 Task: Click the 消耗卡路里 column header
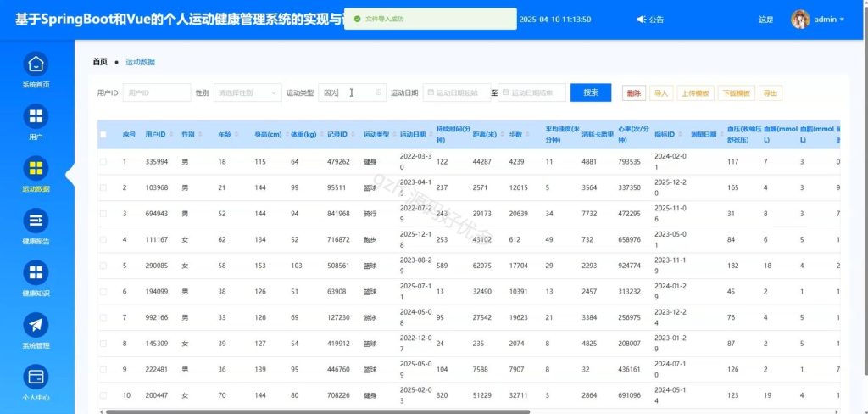(x=598, y=135)
